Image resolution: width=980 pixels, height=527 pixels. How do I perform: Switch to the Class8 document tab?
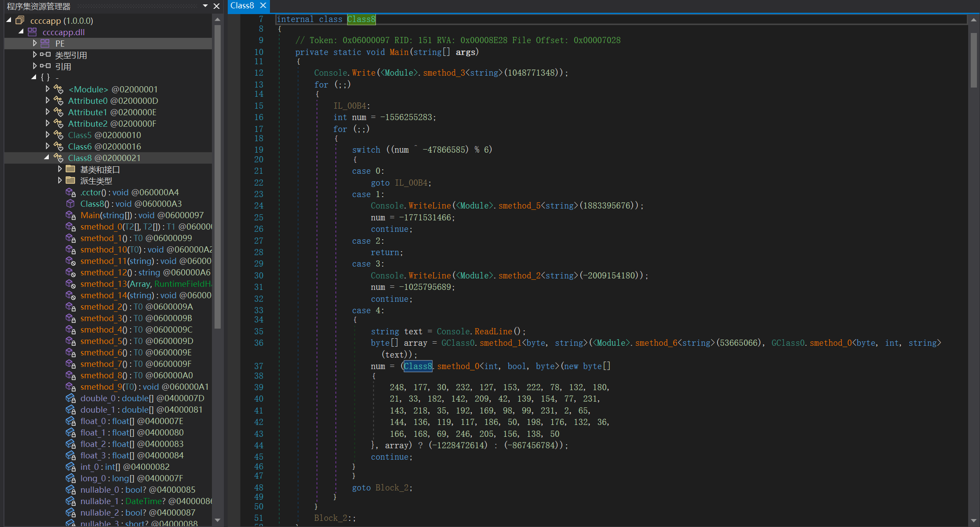tap(242, 6)
